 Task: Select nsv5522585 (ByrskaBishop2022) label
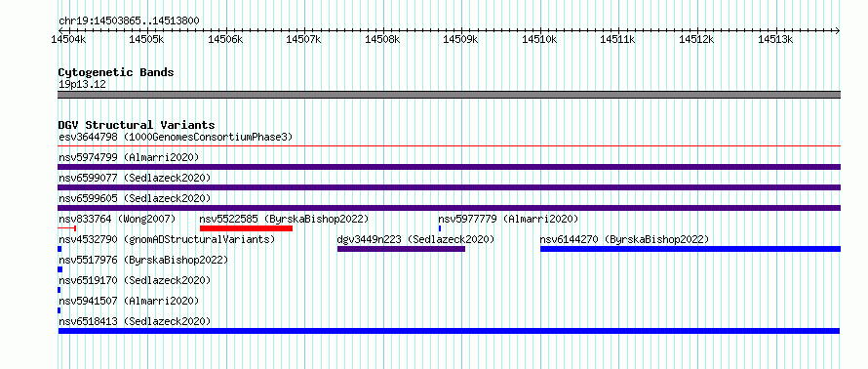click(x=284, y=219)
